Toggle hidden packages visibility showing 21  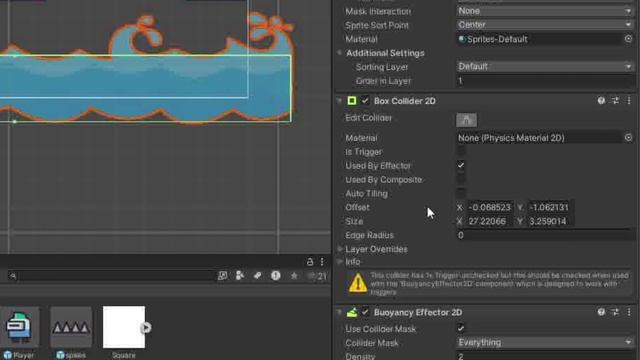[x=317, y=276]
